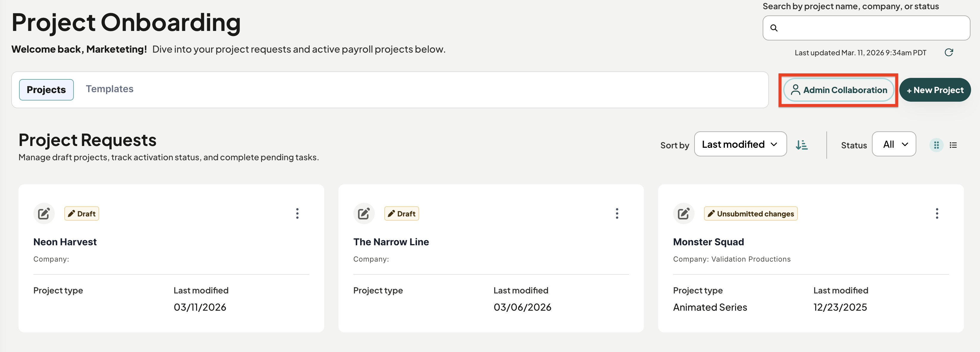Click the edit icon on The Narrow Line card
Image resolution: width=980 pixels, height=352 pixels.
click(364, 214)
